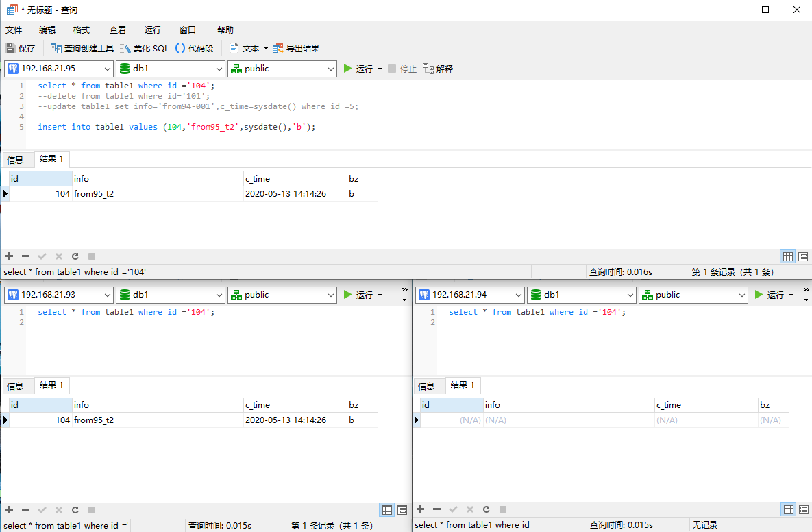
Task: Open the public schema dropdown in 192.168.21.93 pane
Action: [x=282, y=295]
